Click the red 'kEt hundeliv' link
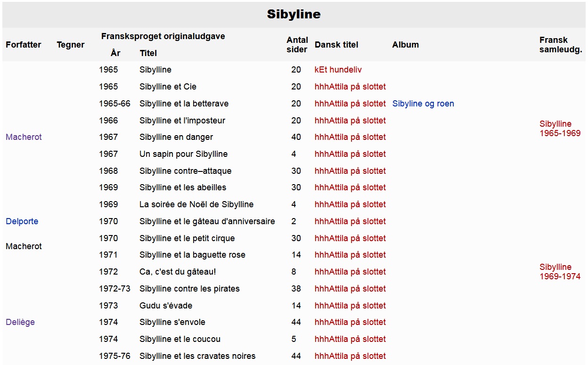 pyautogui.click(x=338, y=70)
